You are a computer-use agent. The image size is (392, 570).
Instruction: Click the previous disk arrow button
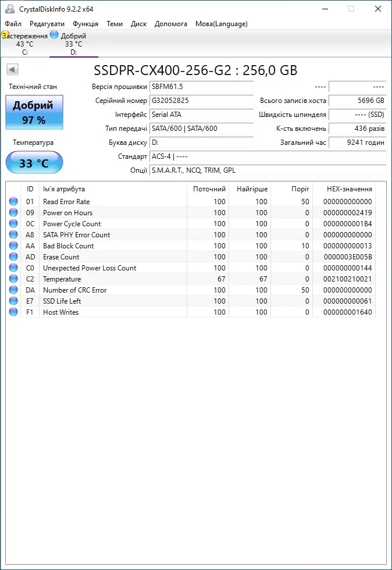(13, 69)
